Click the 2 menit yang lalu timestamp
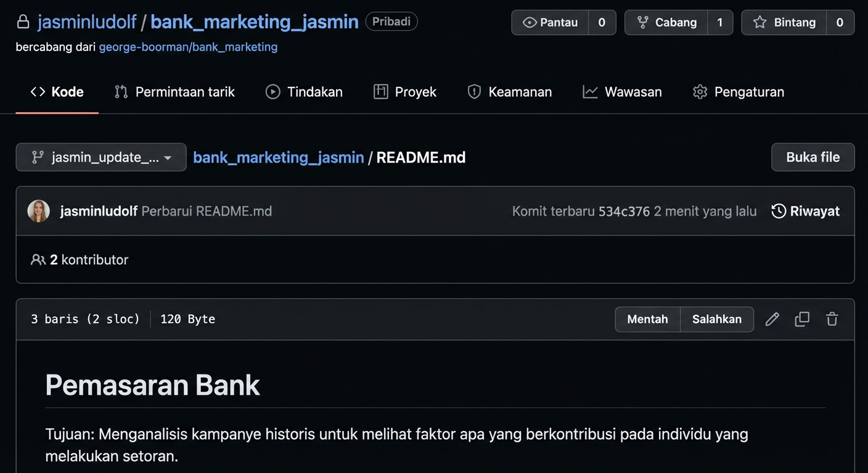 point(705,211)
